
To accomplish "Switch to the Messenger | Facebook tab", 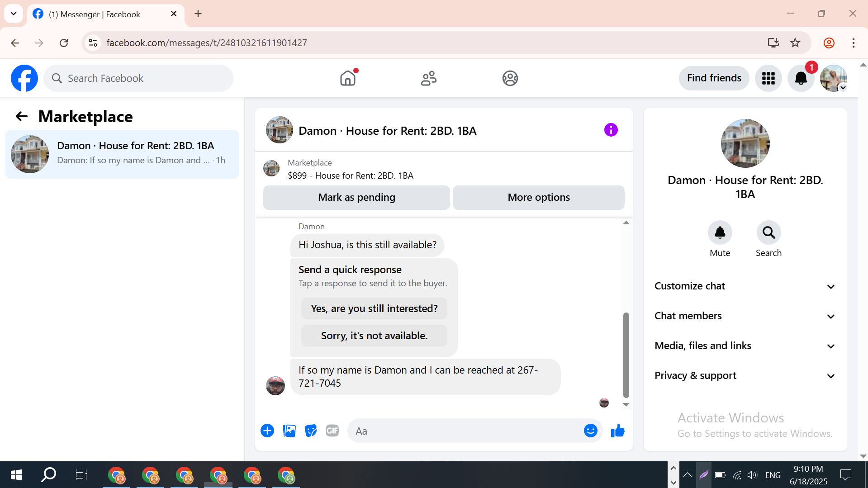I will (x=105, y=14).
